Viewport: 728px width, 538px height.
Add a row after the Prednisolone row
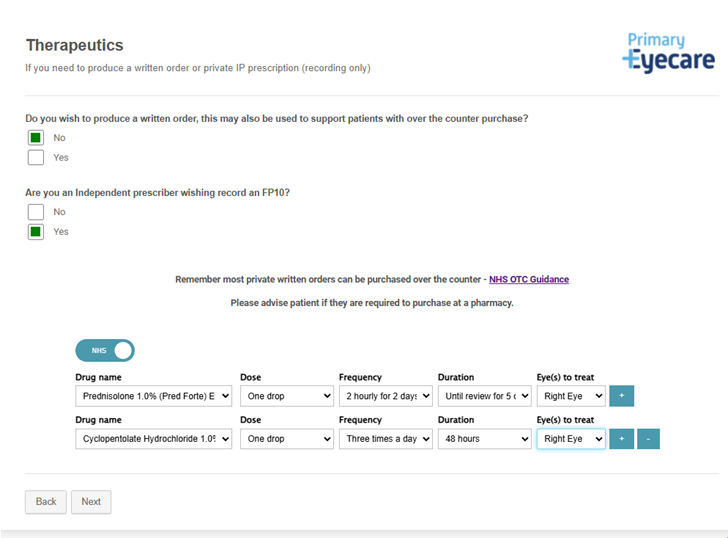(x=621, y=396)
